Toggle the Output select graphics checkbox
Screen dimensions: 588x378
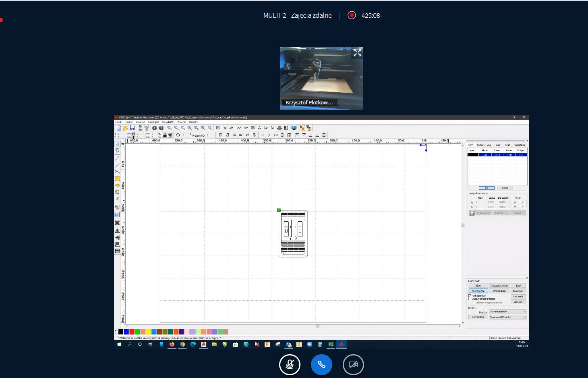[x=470, y=299]
